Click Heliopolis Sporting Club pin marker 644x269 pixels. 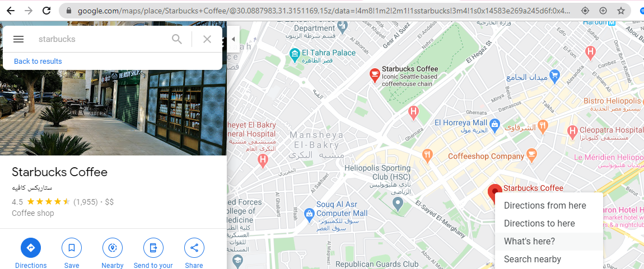(398, 204)
